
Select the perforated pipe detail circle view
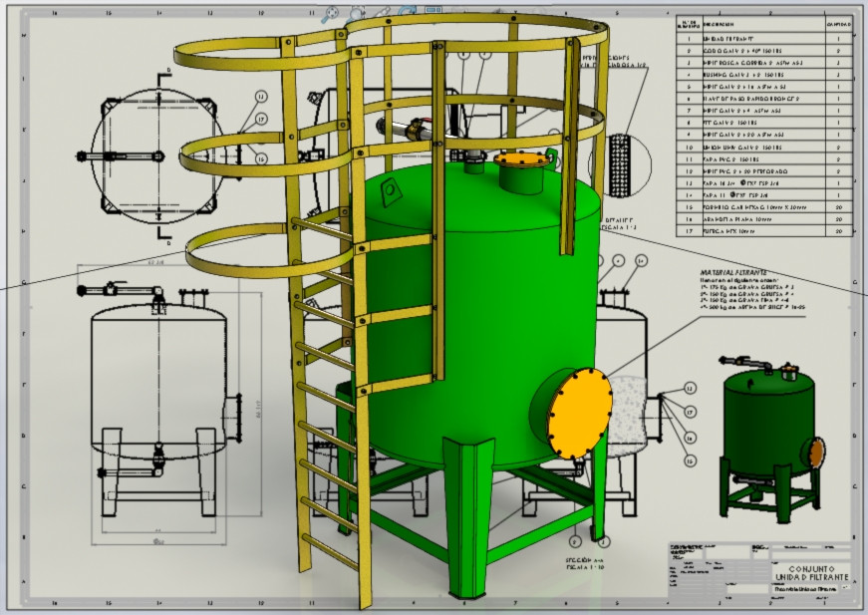[622, 164]
